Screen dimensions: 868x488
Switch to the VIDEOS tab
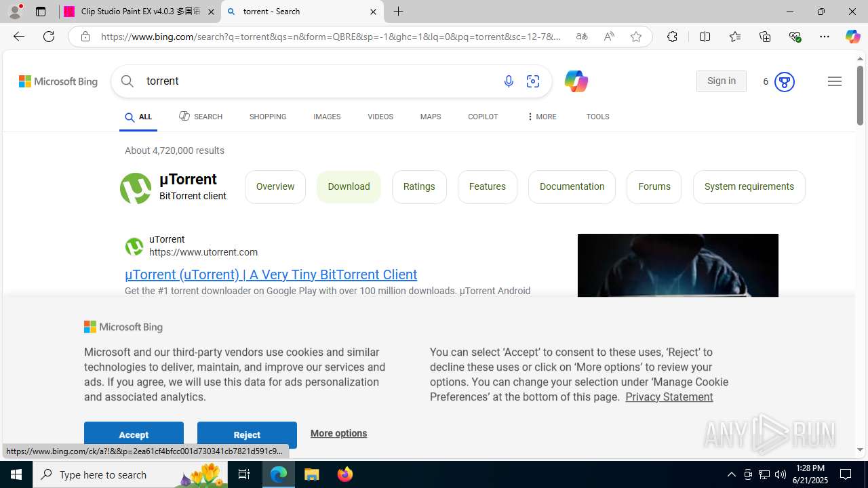pos(380,117)
